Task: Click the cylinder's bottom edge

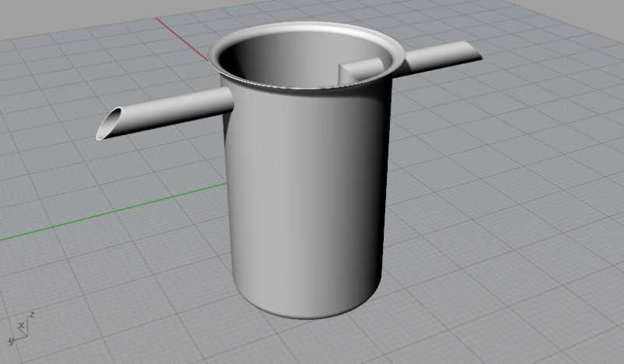Action: coord(312,317)
